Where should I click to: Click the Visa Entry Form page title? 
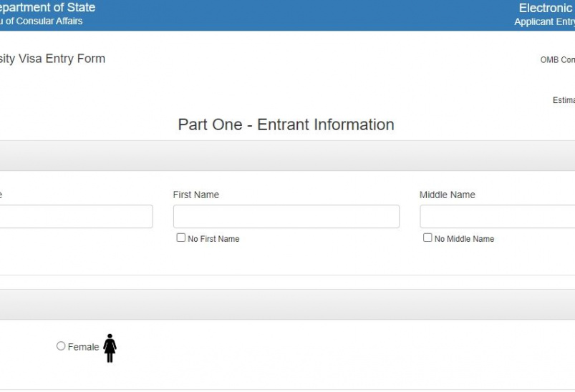pyautogui.click(x=52, y=59)
